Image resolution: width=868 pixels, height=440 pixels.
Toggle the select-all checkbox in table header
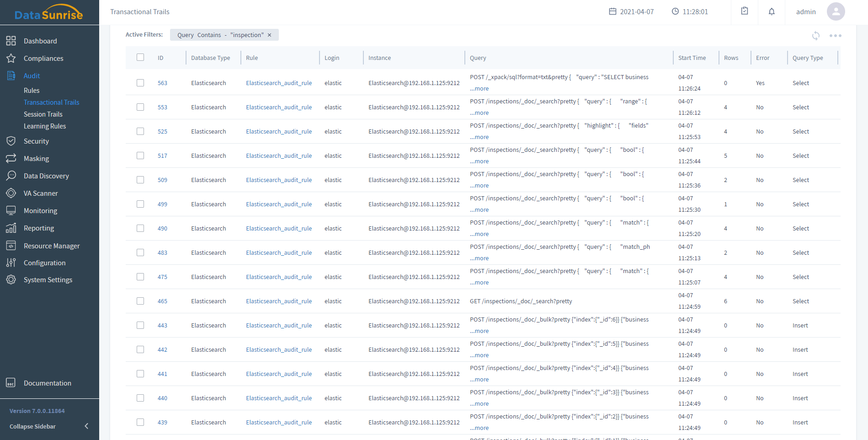[x=140, y=58]
